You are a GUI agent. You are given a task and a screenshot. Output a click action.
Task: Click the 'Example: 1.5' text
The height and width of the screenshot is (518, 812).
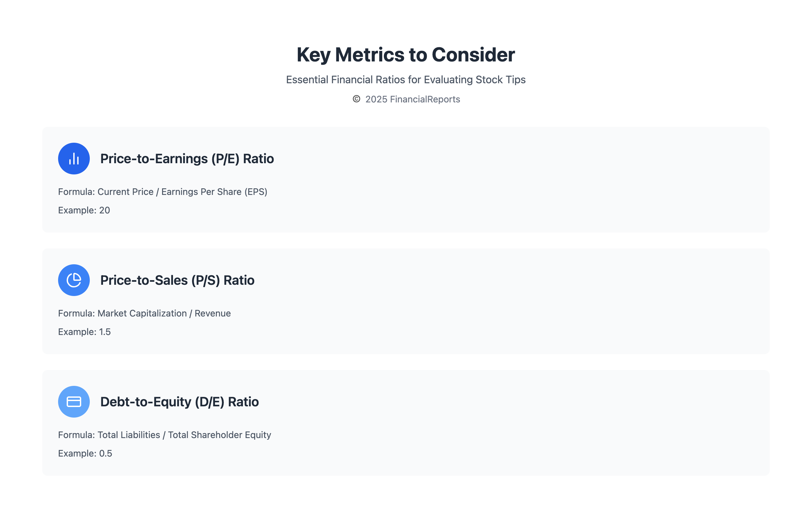(84, 332)
